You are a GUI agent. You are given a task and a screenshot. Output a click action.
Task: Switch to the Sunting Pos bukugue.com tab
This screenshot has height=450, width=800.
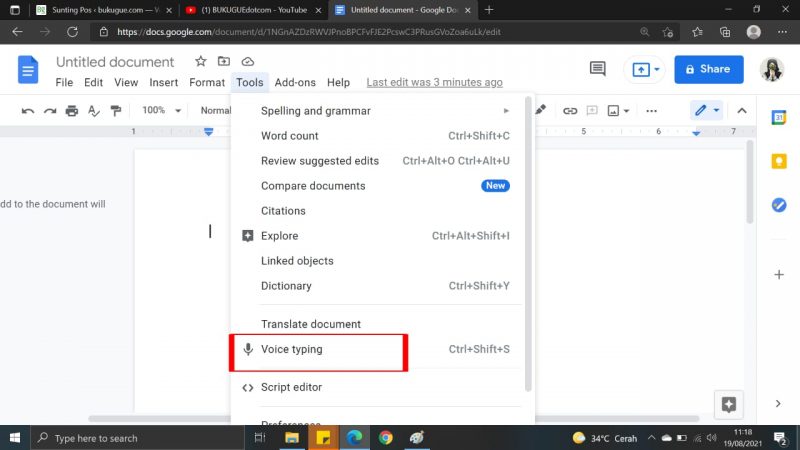tap(105, 10)
